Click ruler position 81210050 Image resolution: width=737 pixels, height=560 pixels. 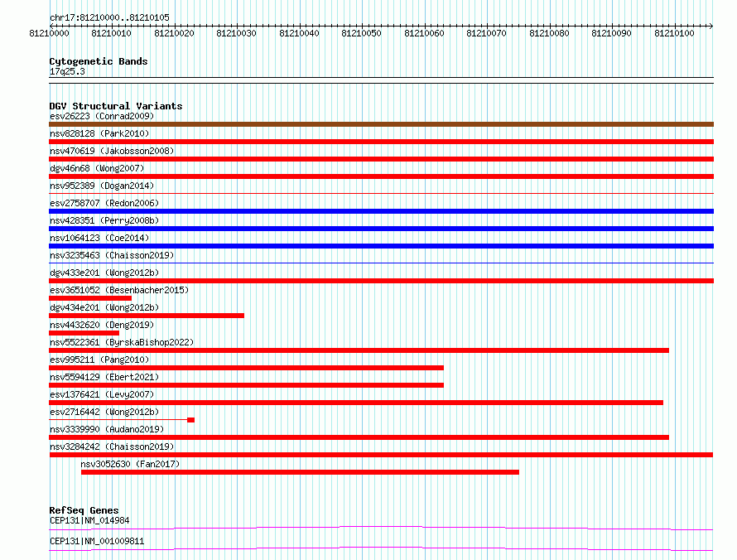click(x=361, y=33)
